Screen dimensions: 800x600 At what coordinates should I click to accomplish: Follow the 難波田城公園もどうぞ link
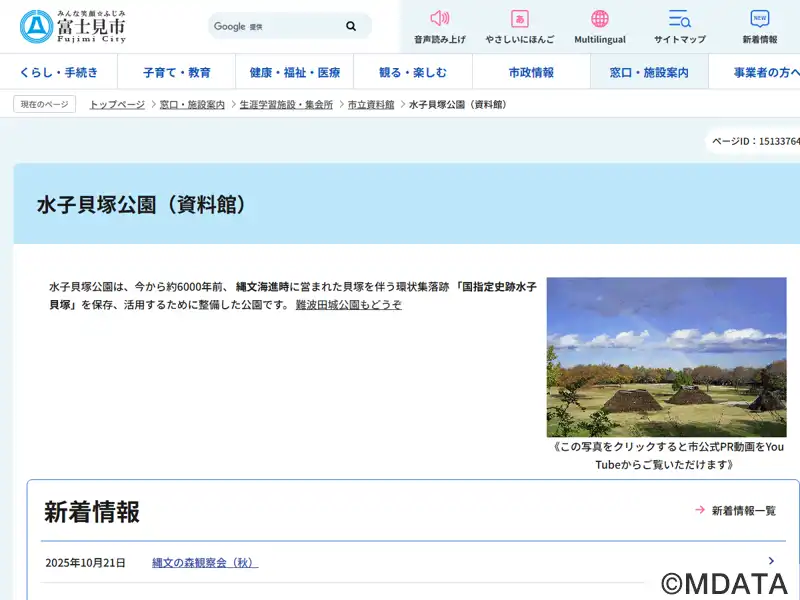[x=348, y=305]
